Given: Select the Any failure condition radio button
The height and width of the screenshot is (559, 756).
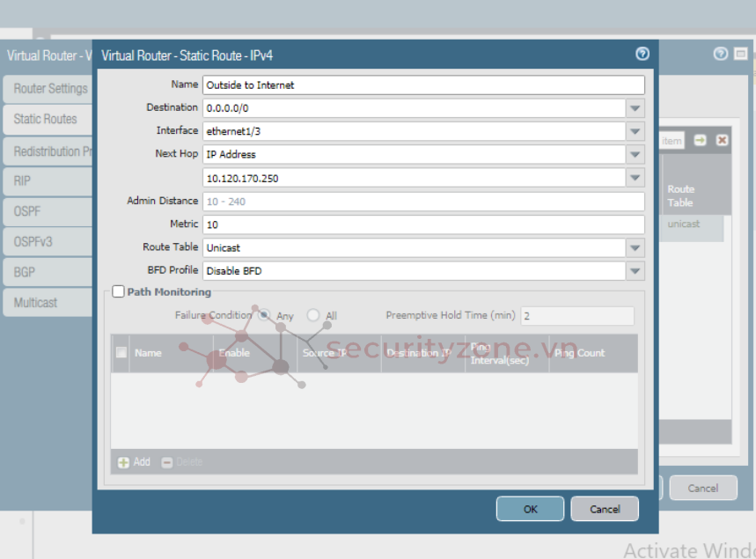Looking at the screenshot, I should click(264, 315).
